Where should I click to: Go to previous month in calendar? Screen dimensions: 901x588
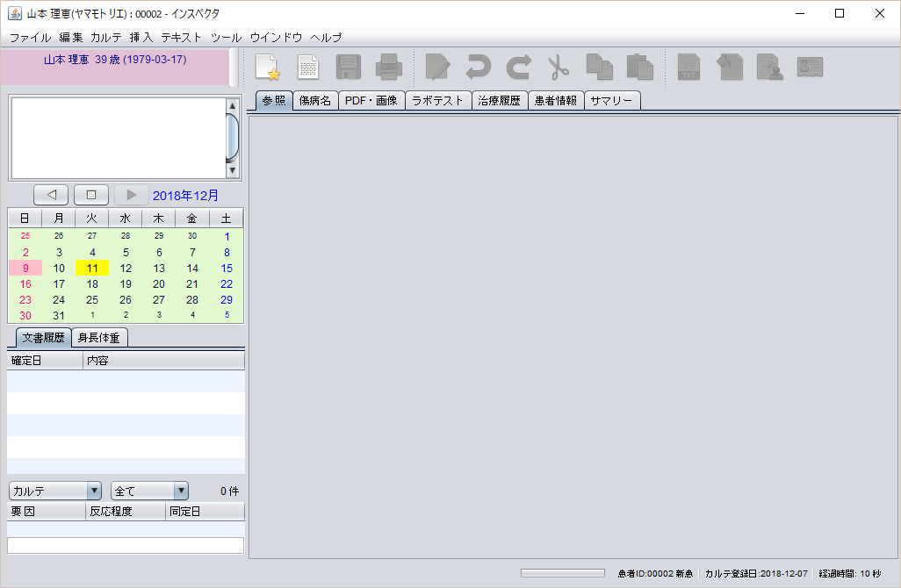(51, 195)
